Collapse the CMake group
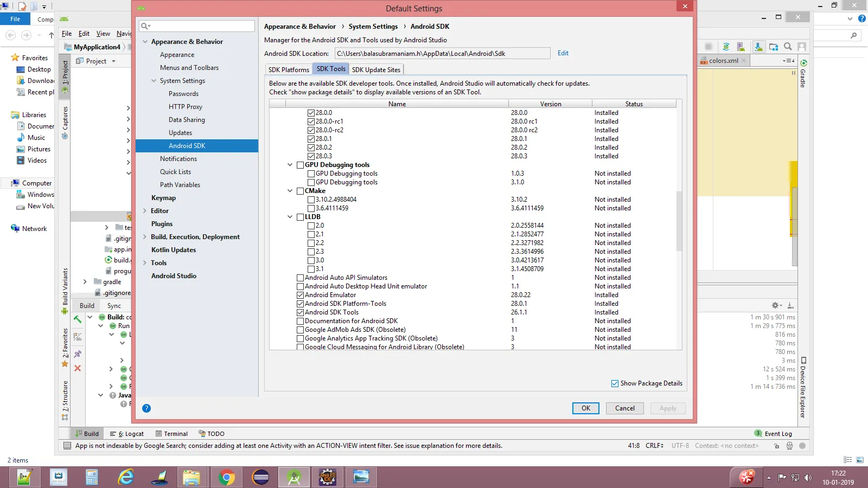 [x=290, y=191]
